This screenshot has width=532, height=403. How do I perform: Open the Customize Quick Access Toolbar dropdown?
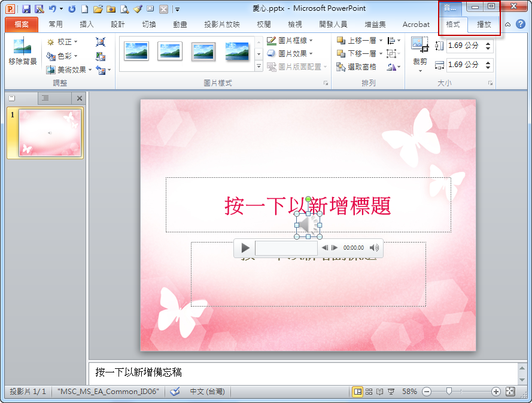(177, 10)
